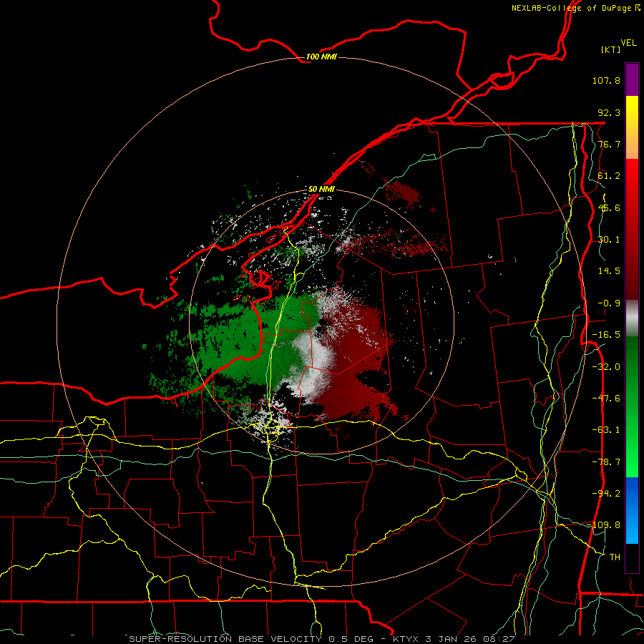This screenshot has height=644, width=644.
Task: Click the -16.5 legend value
Action: [x=606, y=335]
